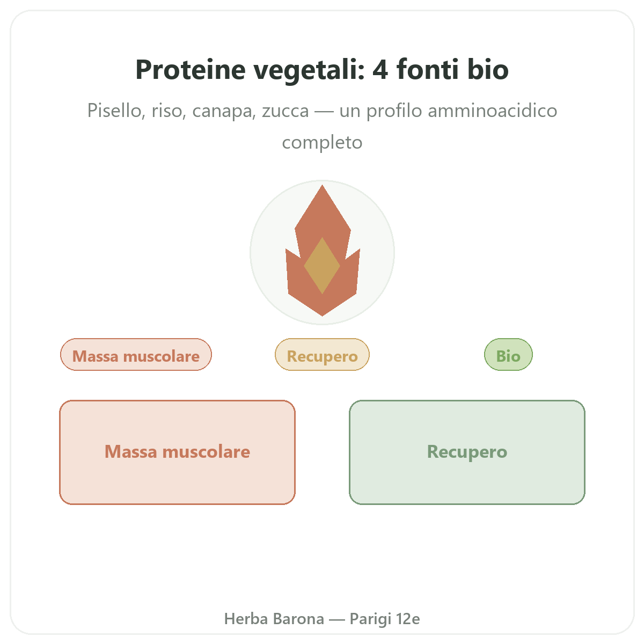Click the Pisello, riso, canapa subtitle line
This screenshot has height=644, width=644.
(322, 111)
